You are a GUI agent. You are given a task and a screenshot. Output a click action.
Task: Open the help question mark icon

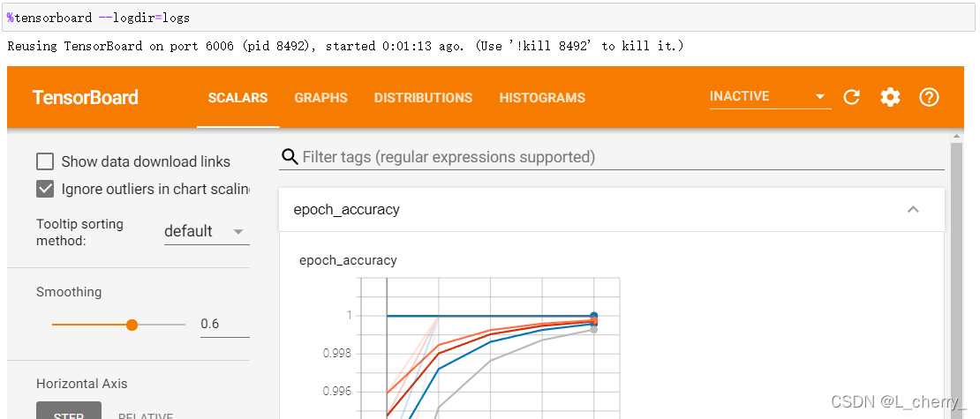point(930,97)
